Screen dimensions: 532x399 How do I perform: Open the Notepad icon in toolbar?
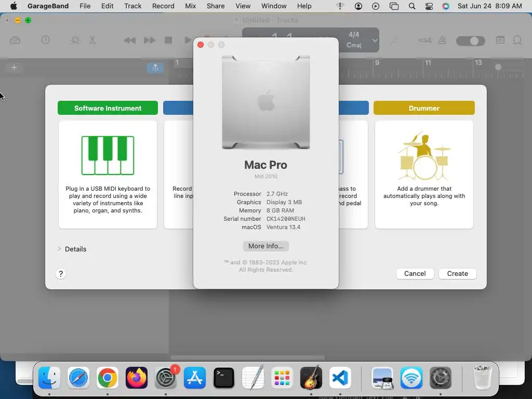[500, 40]
